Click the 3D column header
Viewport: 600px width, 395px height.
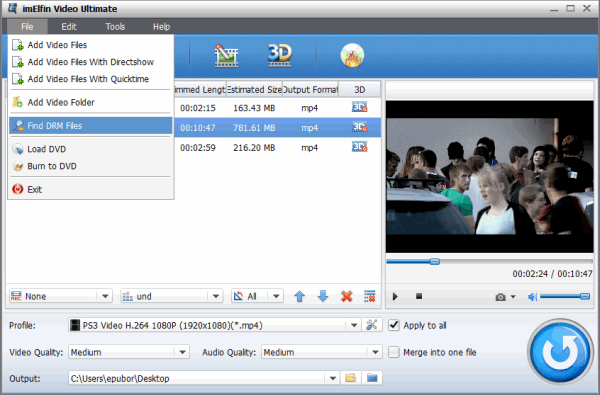tap(359, 90)
